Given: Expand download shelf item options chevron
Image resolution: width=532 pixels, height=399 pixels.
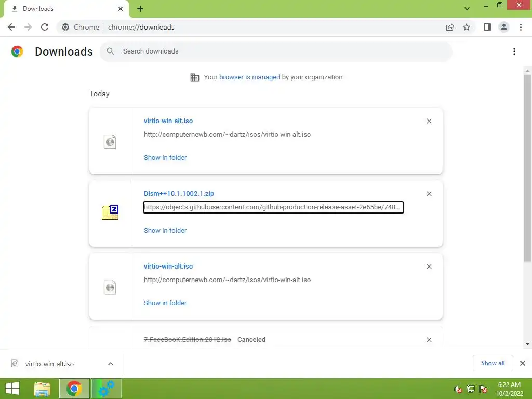Looking at the screenshot, I should [x=111, y=364].
